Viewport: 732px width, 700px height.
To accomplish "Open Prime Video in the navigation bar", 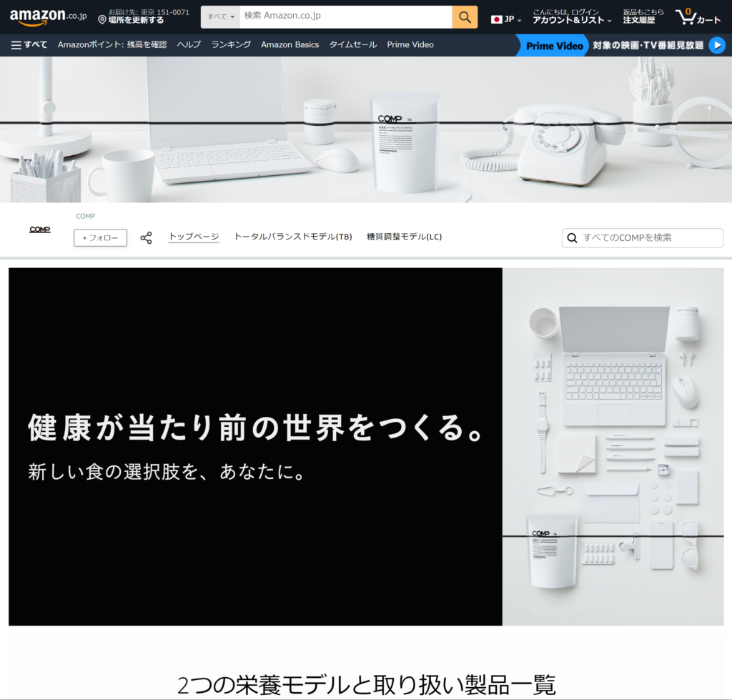I will coord(410,45).
